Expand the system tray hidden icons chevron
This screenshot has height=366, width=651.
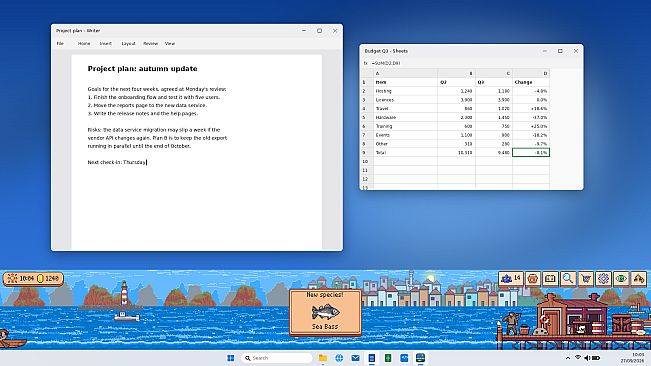point(568,358)
